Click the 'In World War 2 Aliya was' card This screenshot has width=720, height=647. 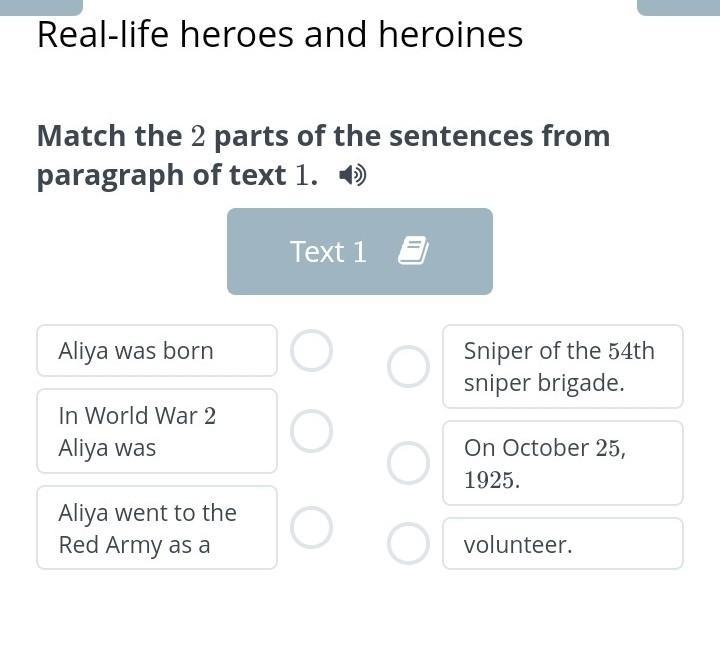tap(157, 431)
